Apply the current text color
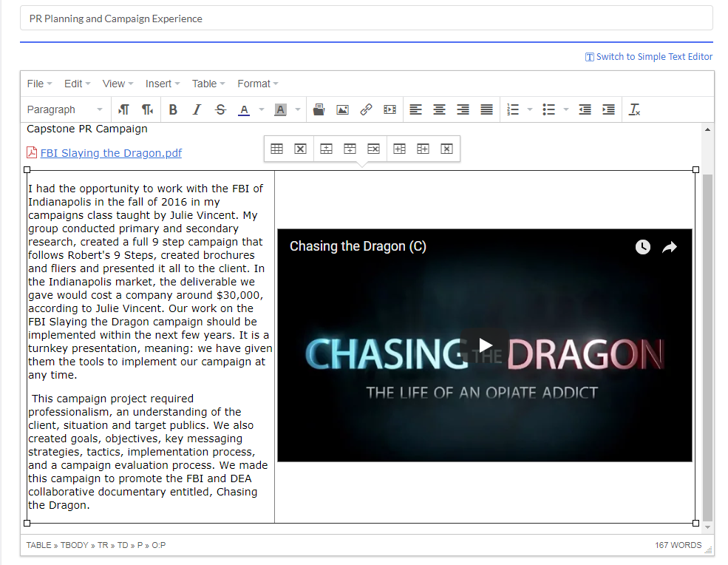728x565 pixels. point(244,109)
